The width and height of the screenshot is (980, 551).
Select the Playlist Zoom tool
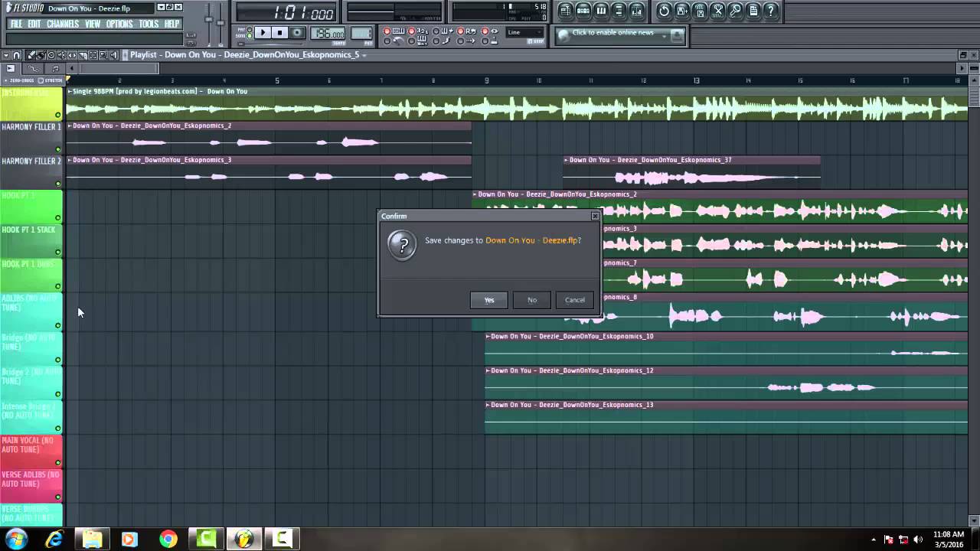[x=103, y=55]
